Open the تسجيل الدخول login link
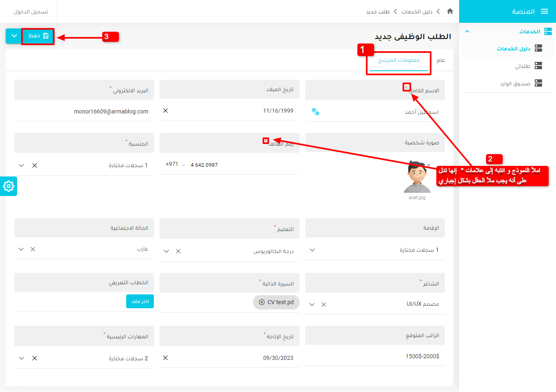 coord(31,11)
